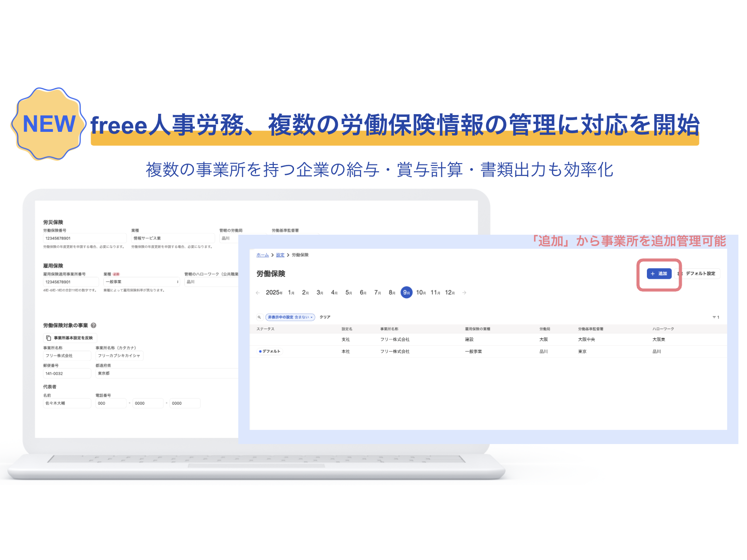Click the previous year left arrow
Viewport: 747px width, 560px height.
[x=258, y=293]
